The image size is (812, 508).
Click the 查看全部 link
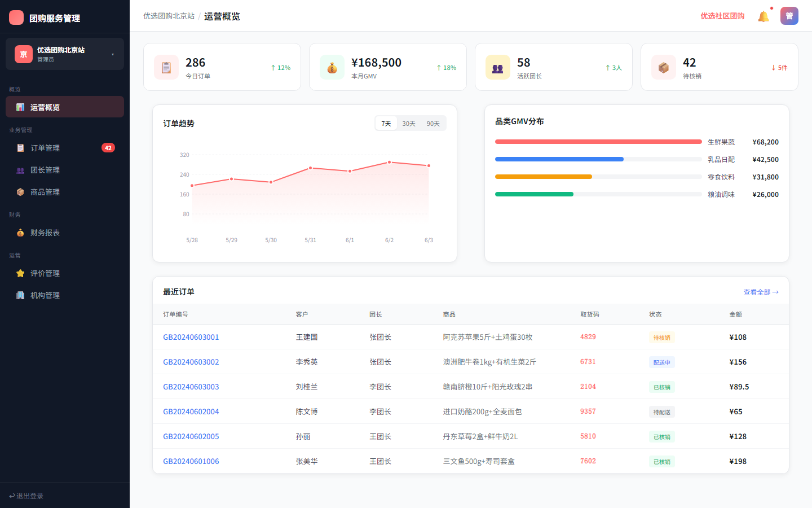click(x=761, y=292)
